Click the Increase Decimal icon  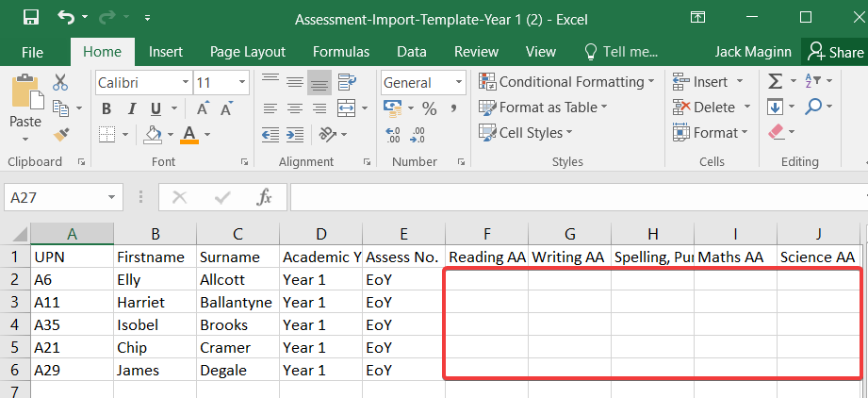click(x=393, y=135)
